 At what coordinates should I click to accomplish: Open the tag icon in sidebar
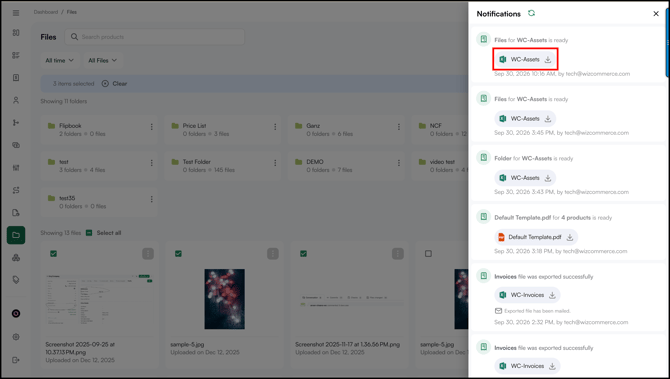tap(16, 280)
